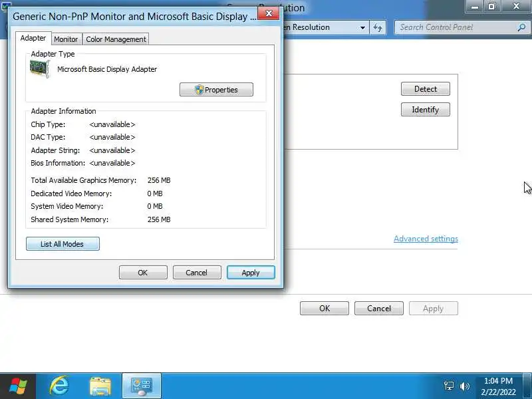The height and width of the screenshot is (399, 532).
Task: Click Identify in Screen Resolution window
Action: [x=426, y=110]
